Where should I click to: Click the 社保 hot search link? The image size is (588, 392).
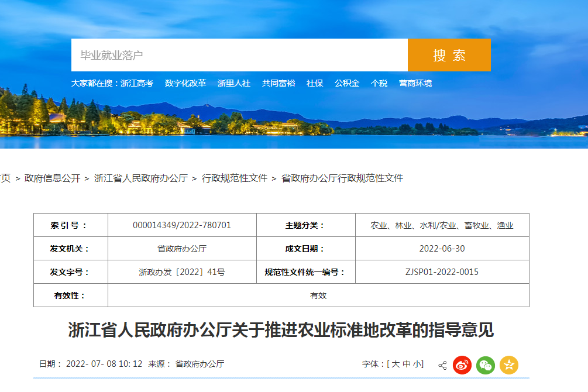(x=315, y=83)
